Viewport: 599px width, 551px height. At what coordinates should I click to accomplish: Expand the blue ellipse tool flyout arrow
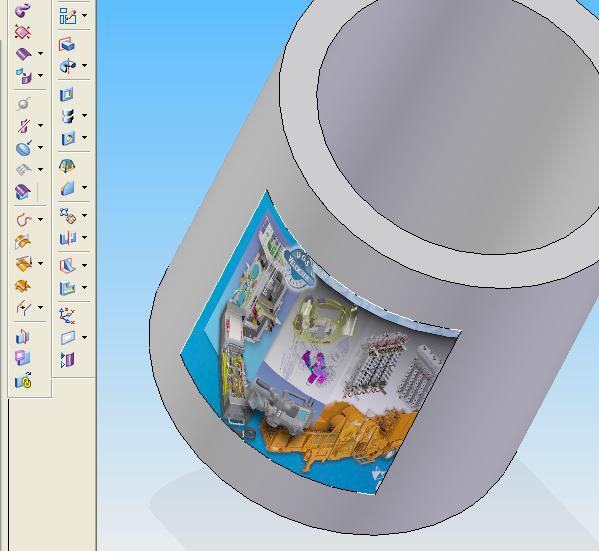pos(40,147)
